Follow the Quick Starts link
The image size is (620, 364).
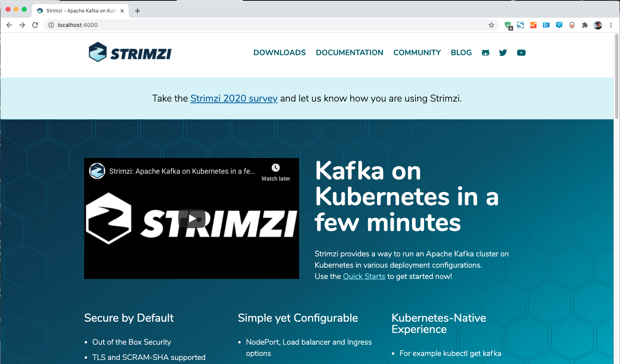[x=364, y=277]
